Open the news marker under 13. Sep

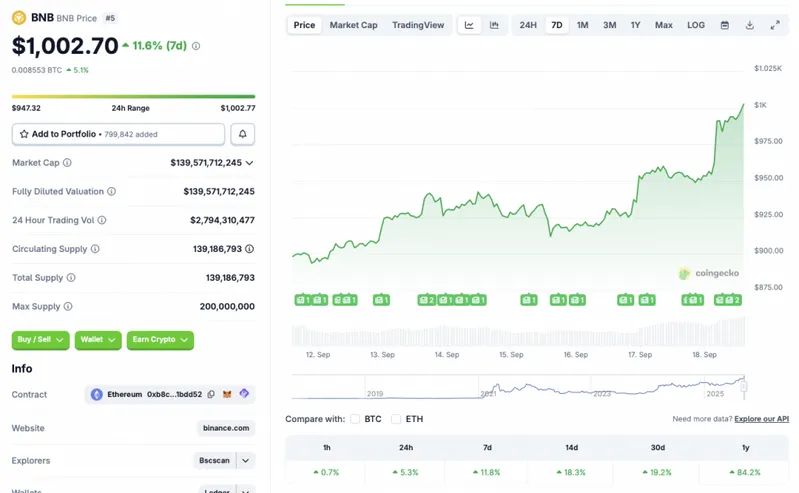point(381,300)
